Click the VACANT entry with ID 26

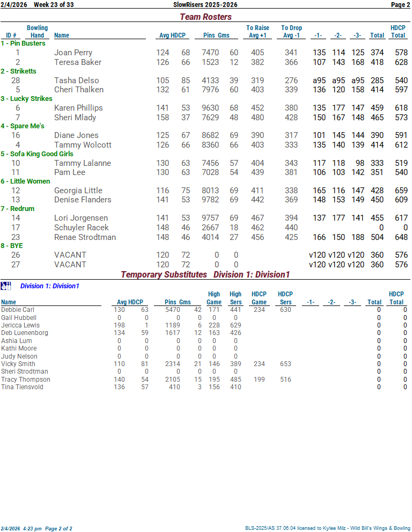(70, 255)
